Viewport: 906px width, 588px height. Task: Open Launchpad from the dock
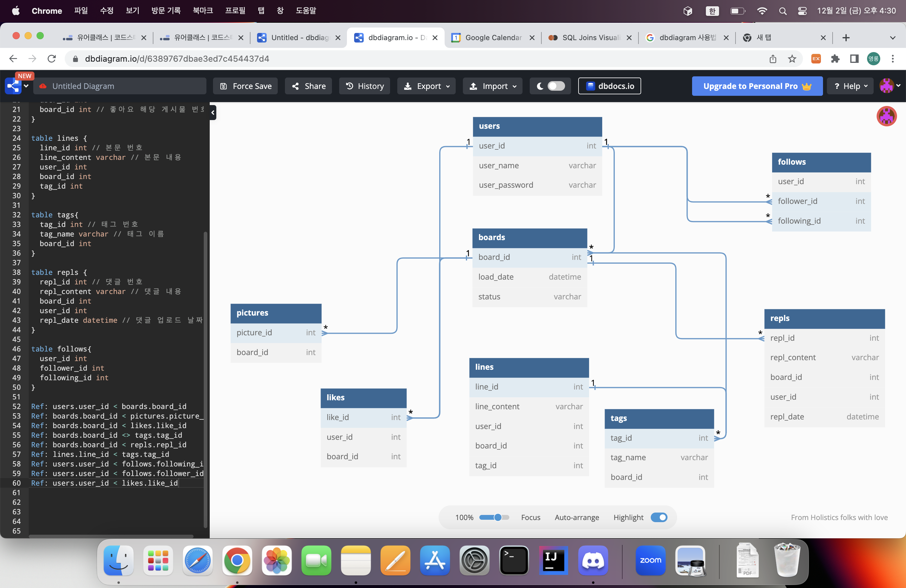158,561
